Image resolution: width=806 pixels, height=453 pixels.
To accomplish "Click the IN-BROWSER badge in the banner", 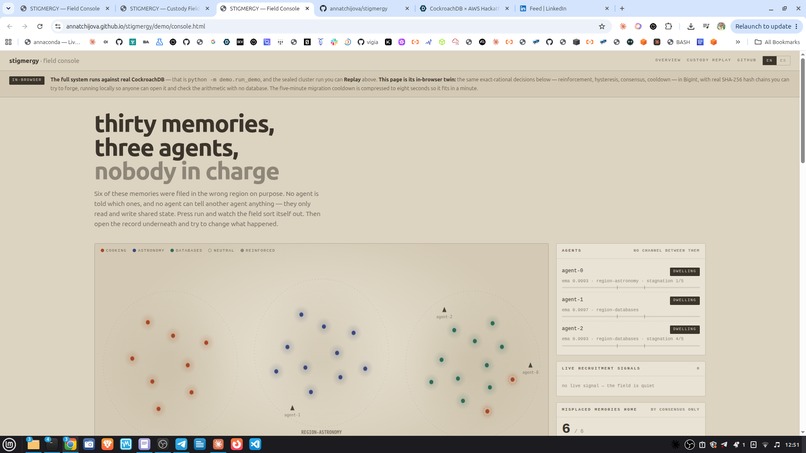I will 27,80.
